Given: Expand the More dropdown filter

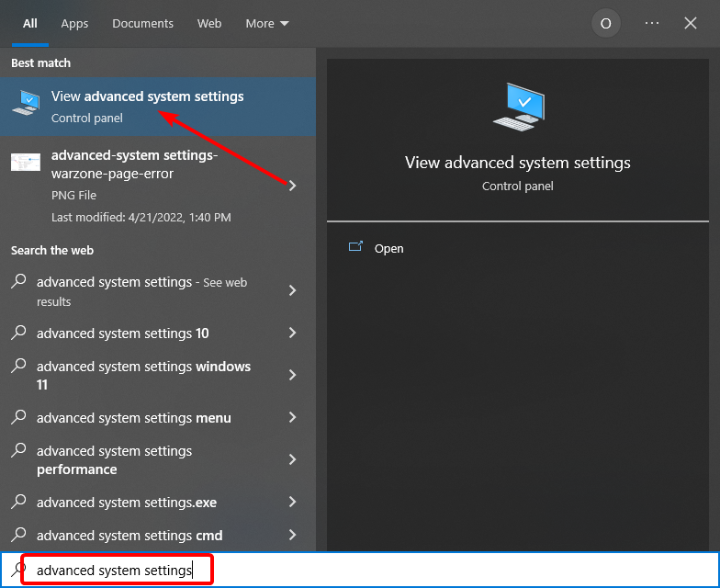Looking at the screenshot, I should 266,24.
